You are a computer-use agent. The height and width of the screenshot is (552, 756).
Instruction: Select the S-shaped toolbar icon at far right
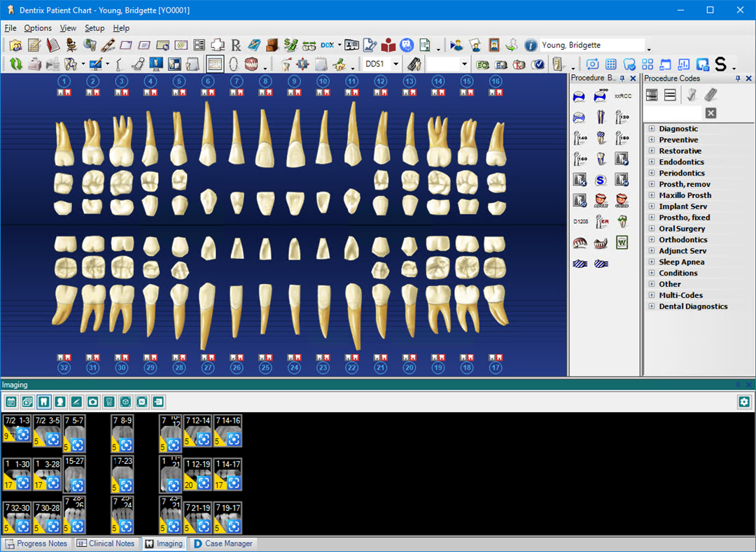point(721,64)
